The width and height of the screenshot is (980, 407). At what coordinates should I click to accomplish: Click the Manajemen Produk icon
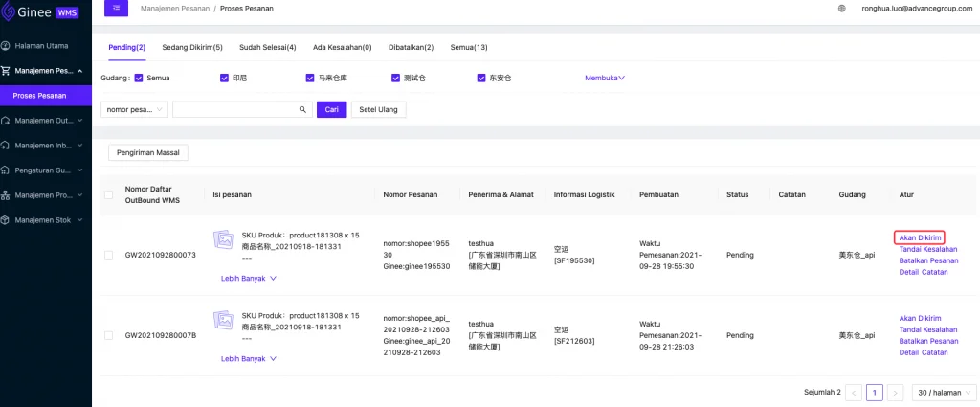[6, 195]
